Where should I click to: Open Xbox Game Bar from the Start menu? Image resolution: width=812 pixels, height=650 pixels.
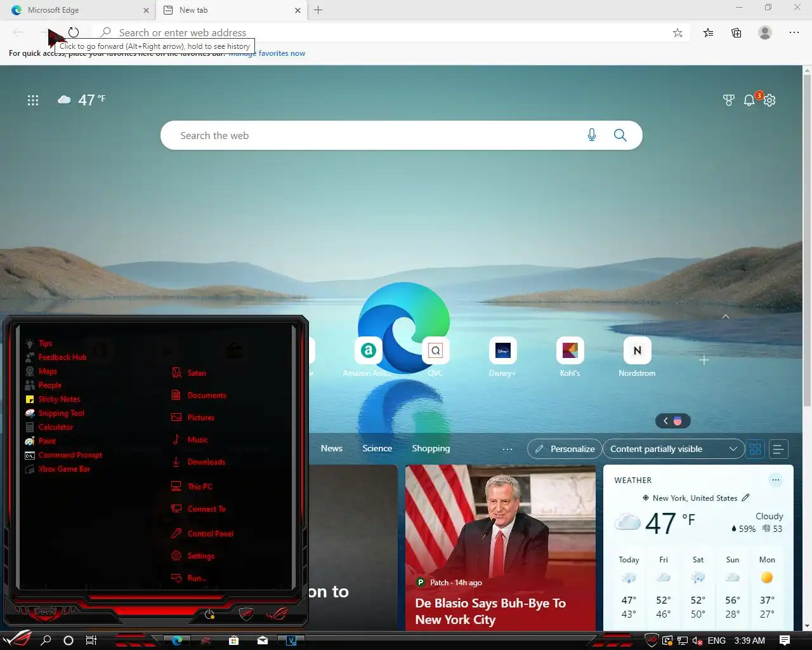click(57, 469)
